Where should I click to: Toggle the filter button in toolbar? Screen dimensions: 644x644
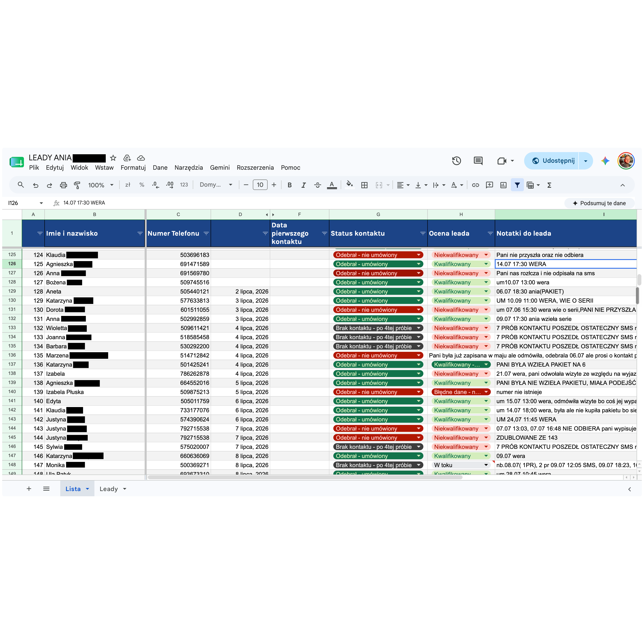pos(517,185)
